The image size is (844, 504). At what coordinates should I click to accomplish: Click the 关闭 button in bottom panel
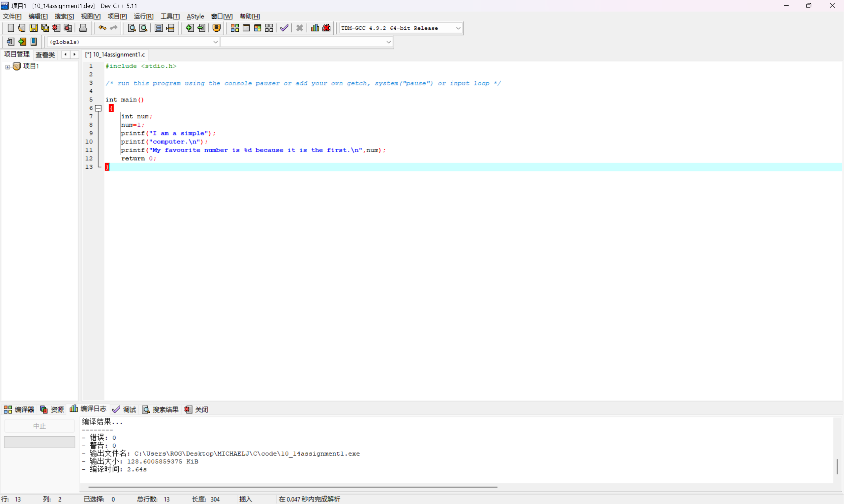click(196, 409)
